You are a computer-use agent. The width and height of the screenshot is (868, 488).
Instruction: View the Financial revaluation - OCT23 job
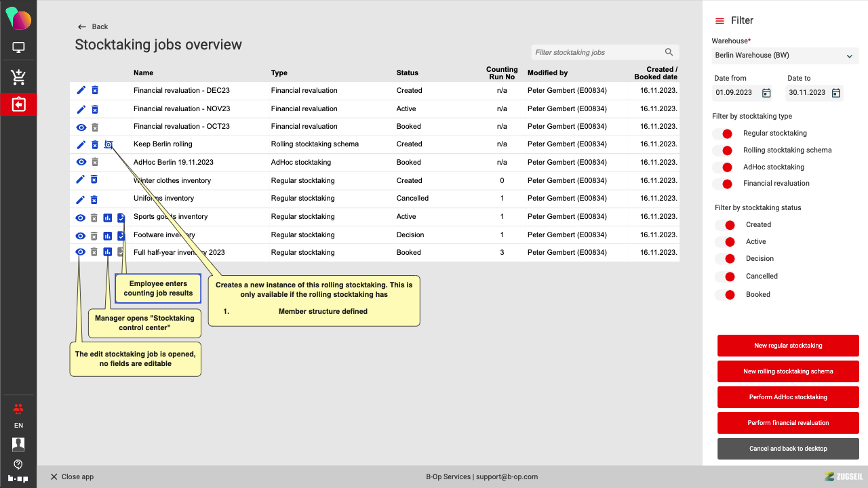[81, 127]
